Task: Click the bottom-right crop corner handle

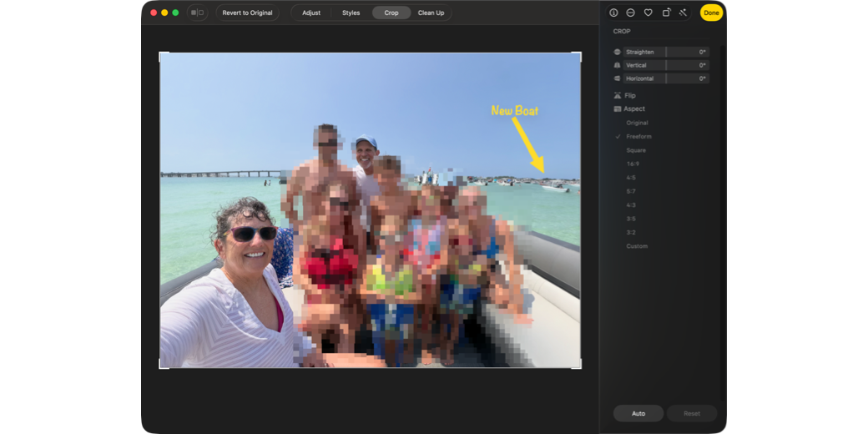Action: pyautogui.click(x=579, y=366)
